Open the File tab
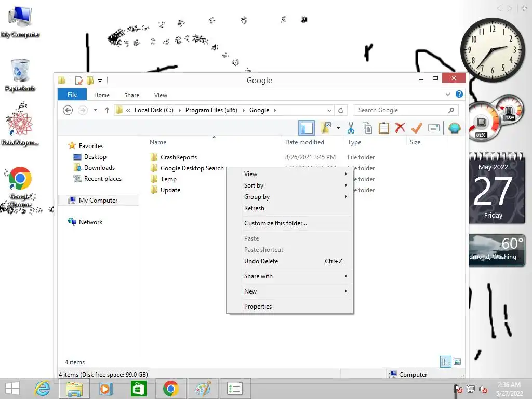The height and width of the screenshot is (399, 532). tap(72, 95)
